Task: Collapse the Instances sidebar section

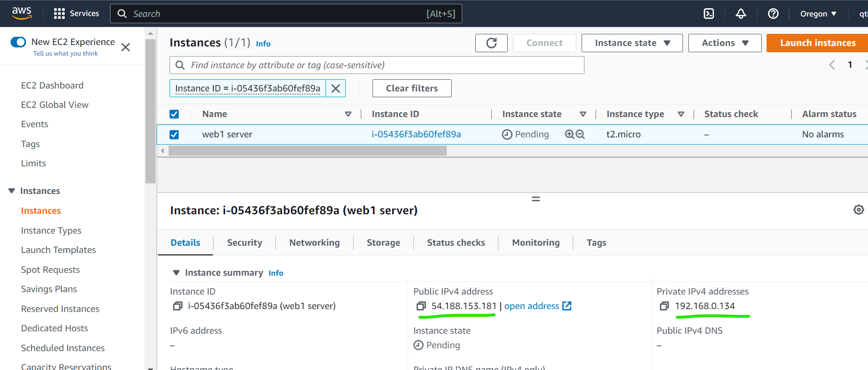Action: click(x=12, y=191)
